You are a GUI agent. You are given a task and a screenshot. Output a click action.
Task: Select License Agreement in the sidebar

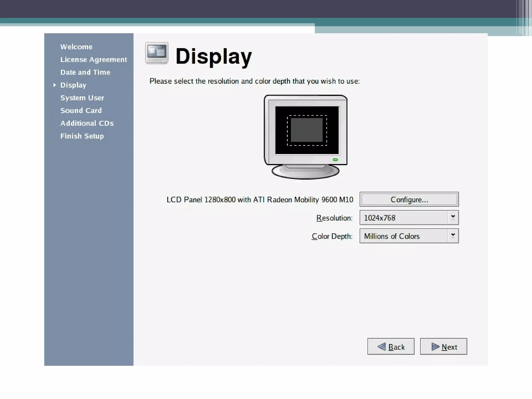coord(94,59)
